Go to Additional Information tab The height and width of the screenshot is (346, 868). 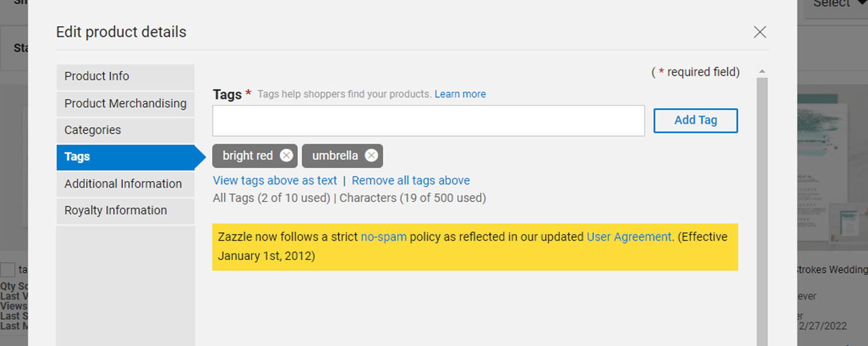pyautogui.click(x=125, y=184)
